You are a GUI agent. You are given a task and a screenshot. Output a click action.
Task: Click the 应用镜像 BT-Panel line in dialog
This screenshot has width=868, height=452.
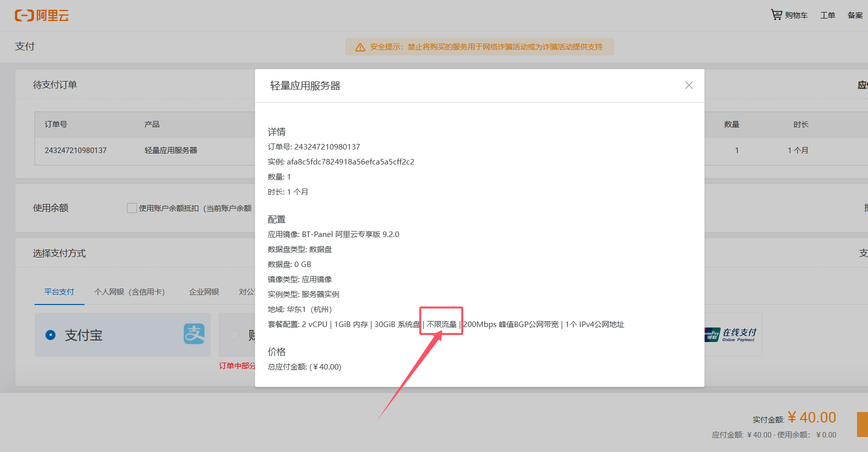tap(333, 234)
